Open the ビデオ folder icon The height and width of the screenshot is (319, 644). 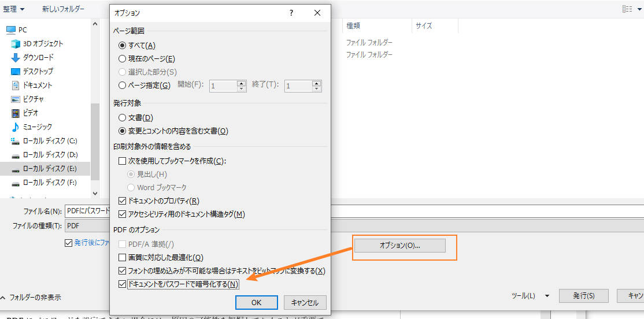coord(16,113)
